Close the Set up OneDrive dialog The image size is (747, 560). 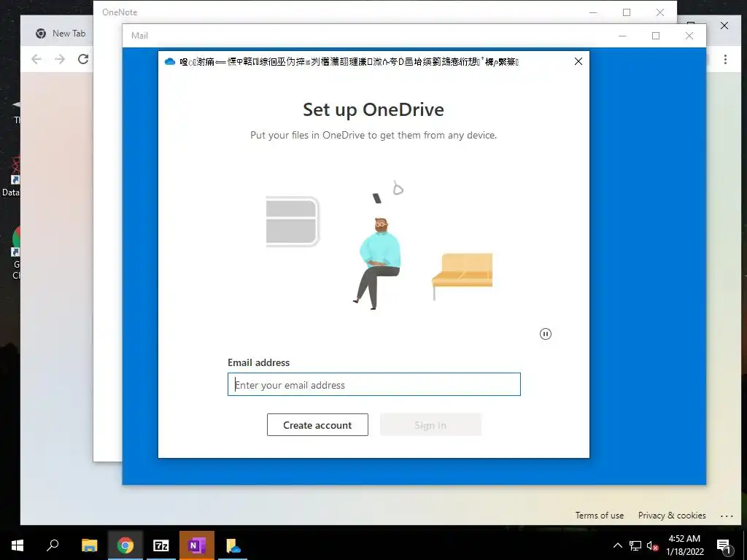pos(578,61)
